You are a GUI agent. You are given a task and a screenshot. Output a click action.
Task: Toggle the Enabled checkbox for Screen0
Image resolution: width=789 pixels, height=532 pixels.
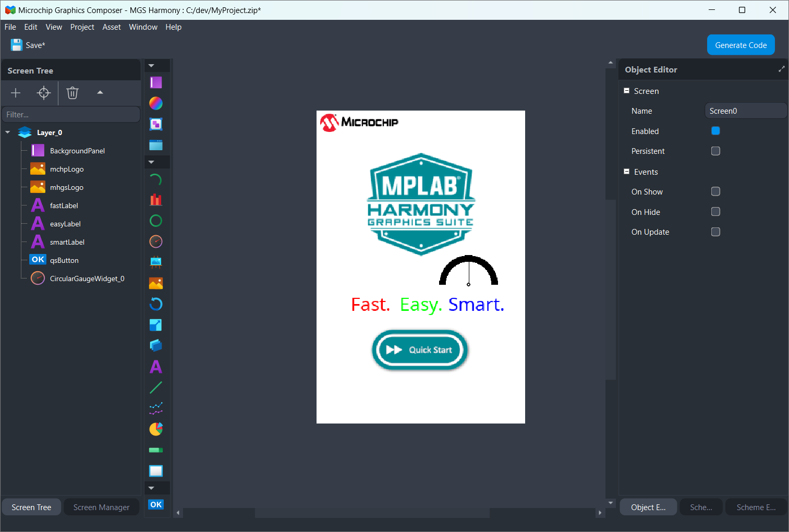715,131
